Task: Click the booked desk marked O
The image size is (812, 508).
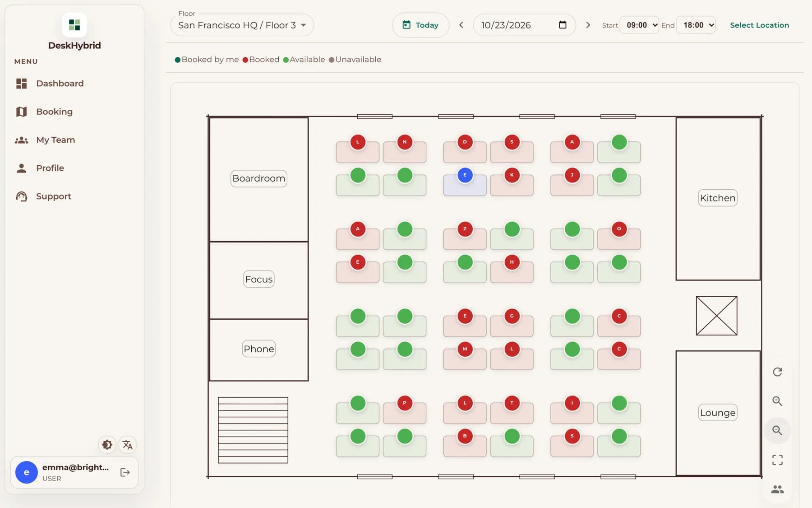Action: pos(619,229)
